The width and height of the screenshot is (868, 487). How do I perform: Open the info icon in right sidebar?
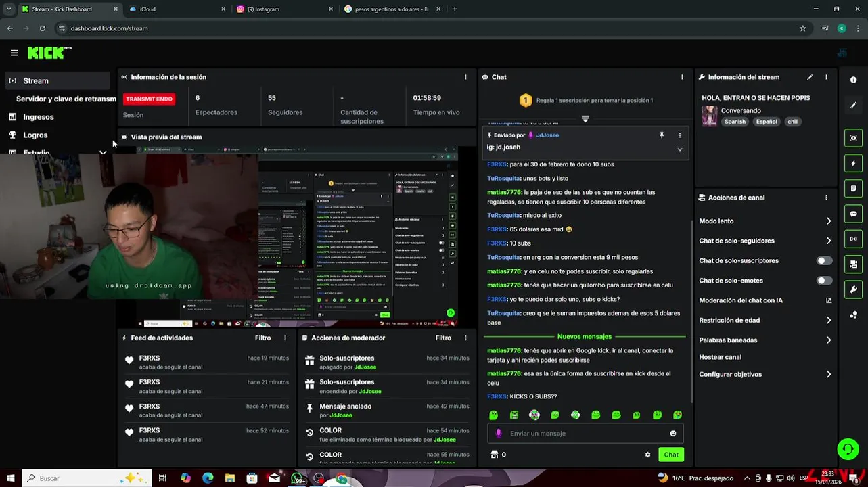pos(853,80)
